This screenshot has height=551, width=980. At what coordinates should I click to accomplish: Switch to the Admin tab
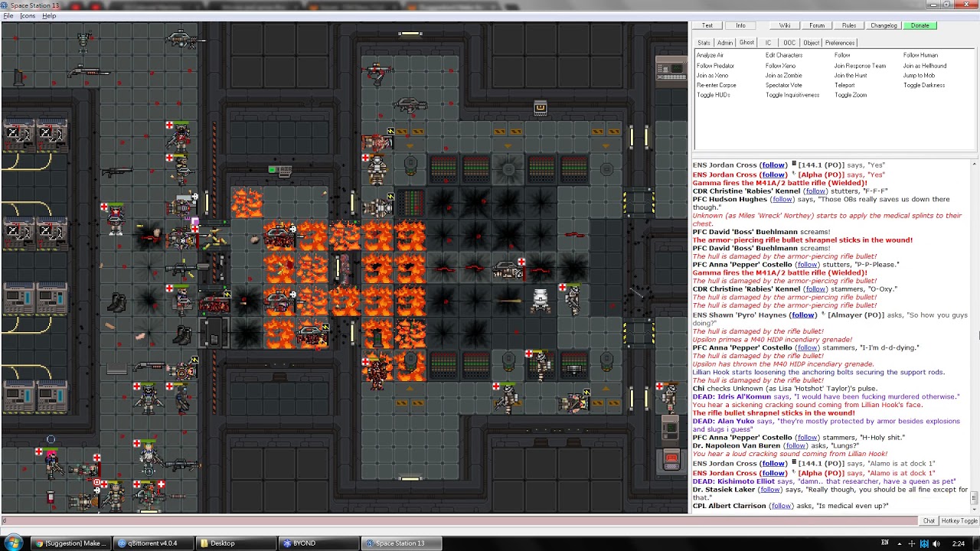point(725,43)
